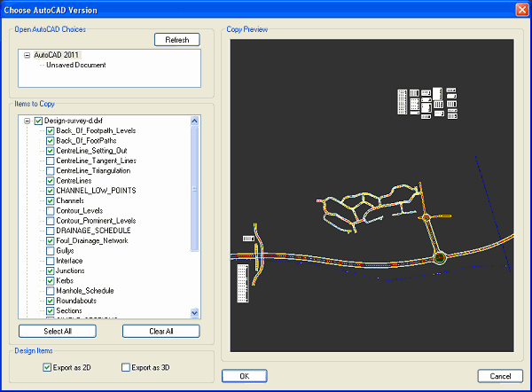Disable the Export as 2D option

[47, 367]
